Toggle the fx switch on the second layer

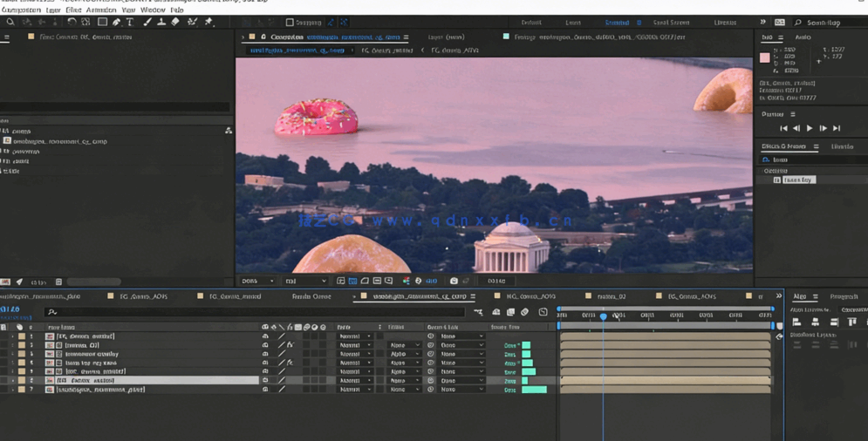(x=290, y=345)
